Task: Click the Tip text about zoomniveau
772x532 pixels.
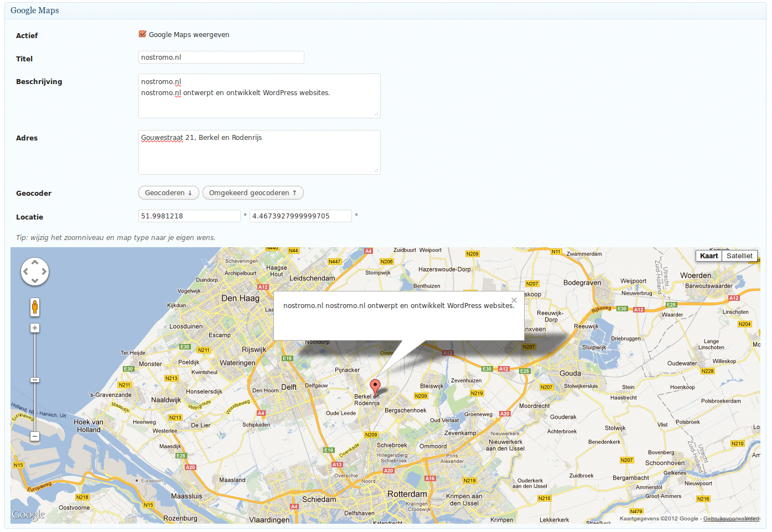Action: 116,238
